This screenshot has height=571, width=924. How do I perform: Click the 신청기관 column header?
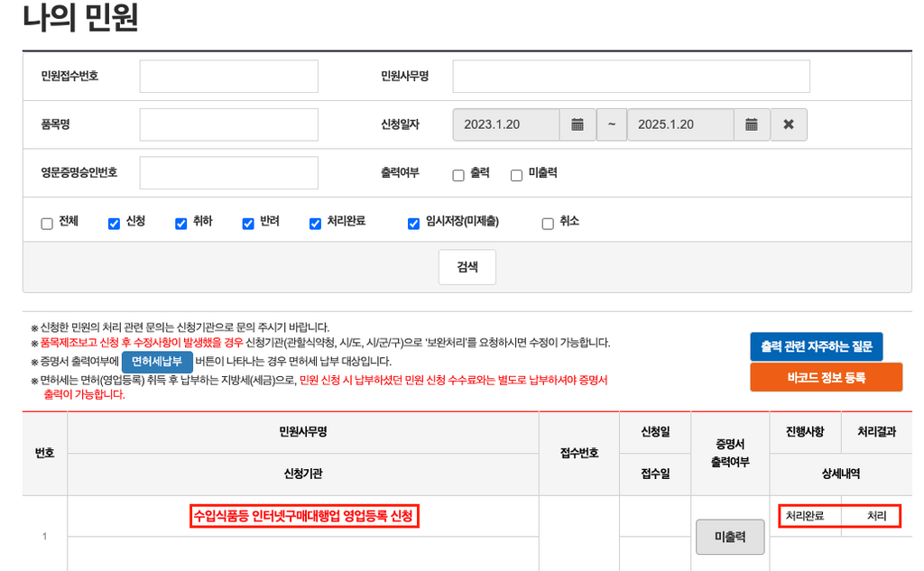pyautogui.click(x=303, y=474)
